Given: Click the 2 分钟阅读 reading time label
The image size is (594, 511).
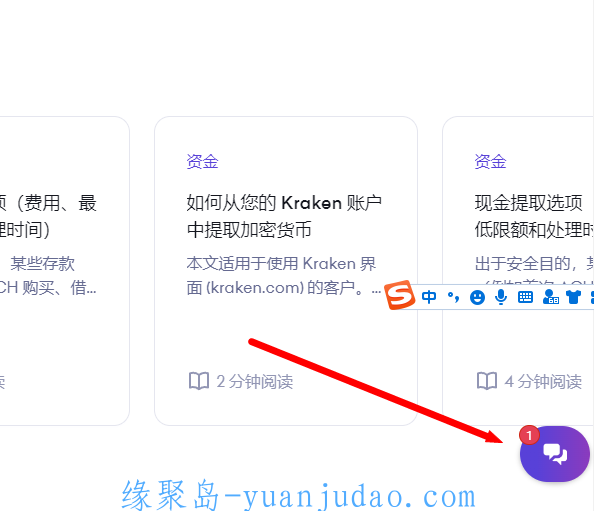Looking at the screenshot, I should click(255, 381).
